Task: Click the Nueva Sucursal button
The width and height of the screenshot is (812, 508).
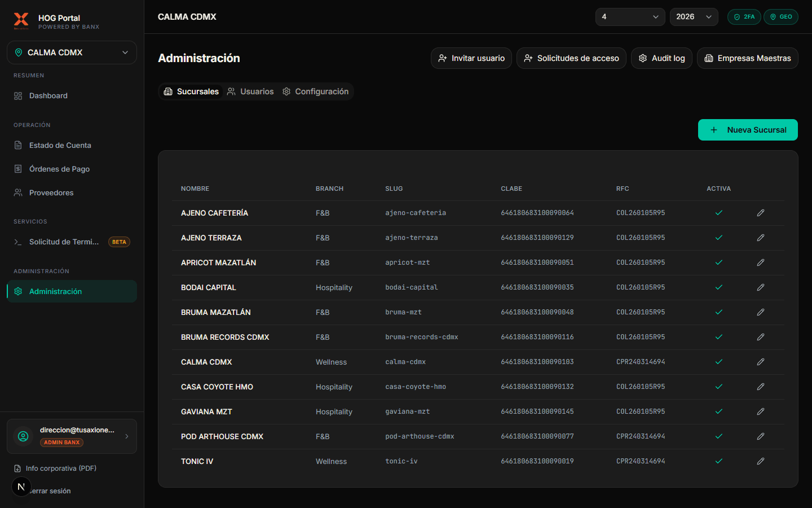Action: (x=748, y=130)
